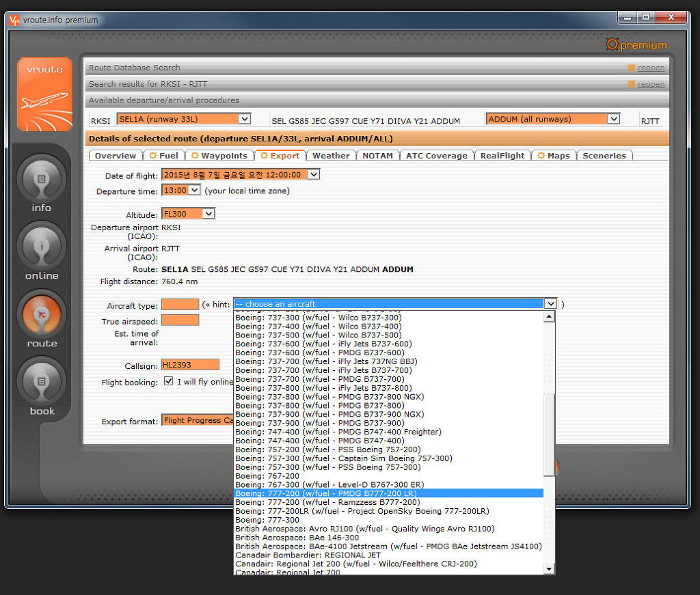This screenshot has width=700, height=595.
Task: Switch to the Weather tab
Action: coord(331,156)
